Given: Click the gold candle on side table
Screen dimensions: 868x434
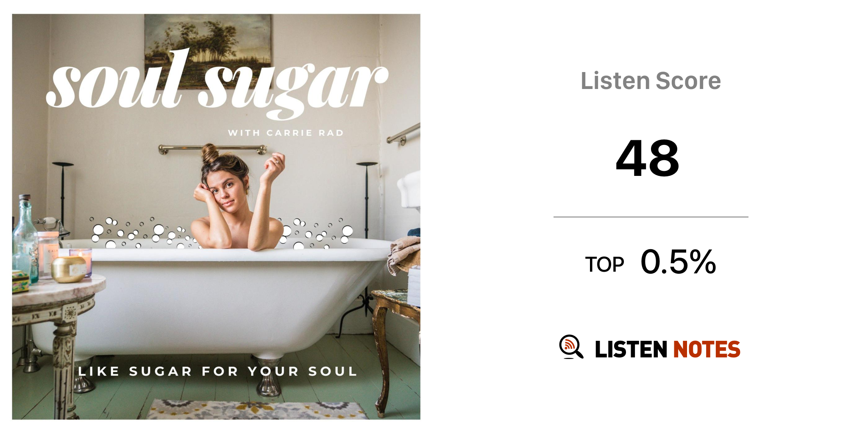Looking at the screenshot, I should [x=68, y=269].
